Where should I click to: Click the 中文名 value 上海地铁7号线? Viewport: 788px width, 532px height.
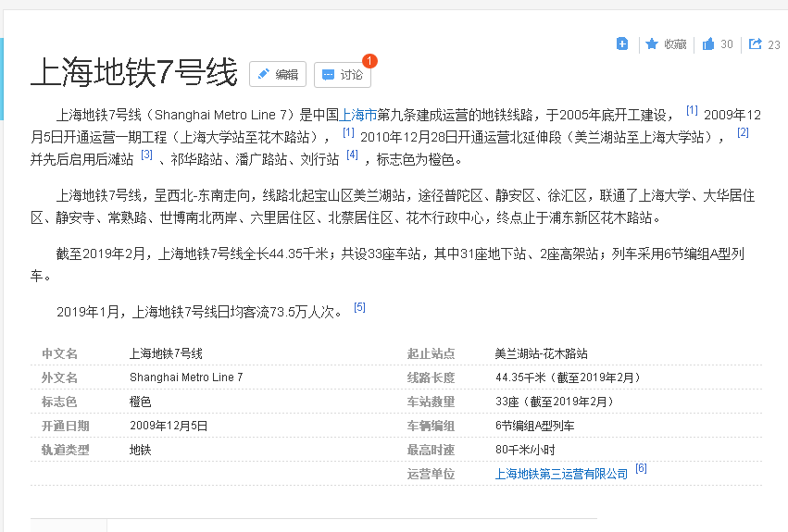(x=166, y=353)
